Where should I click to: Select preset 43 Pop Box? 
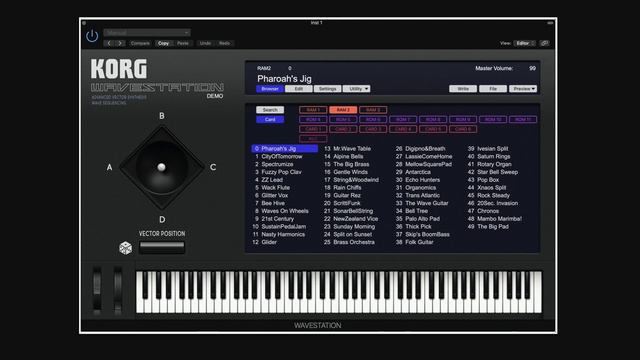pos(484,180)
